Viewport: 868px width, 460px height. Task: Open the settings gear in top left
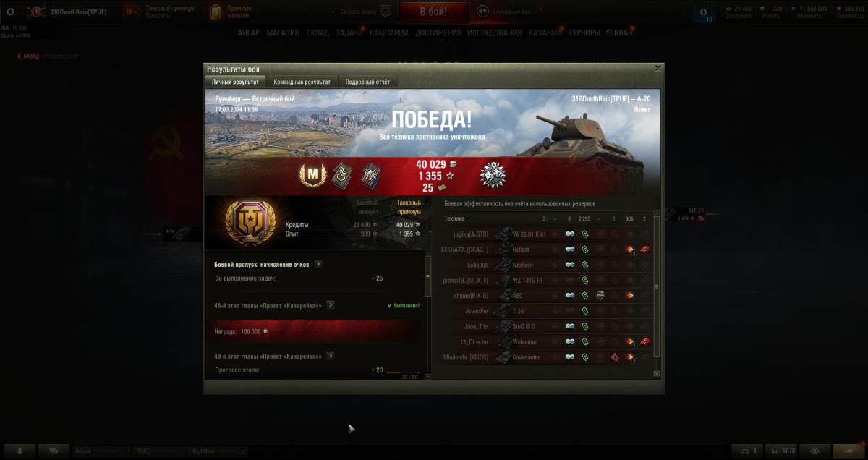coord(10,12)
